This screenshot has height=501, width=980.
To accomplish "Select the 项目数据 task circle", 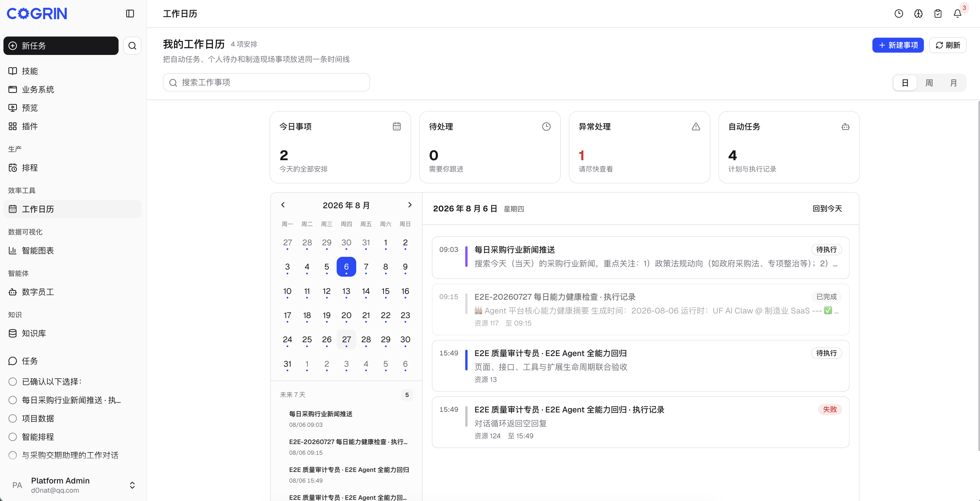I will (x=13, y=418).
